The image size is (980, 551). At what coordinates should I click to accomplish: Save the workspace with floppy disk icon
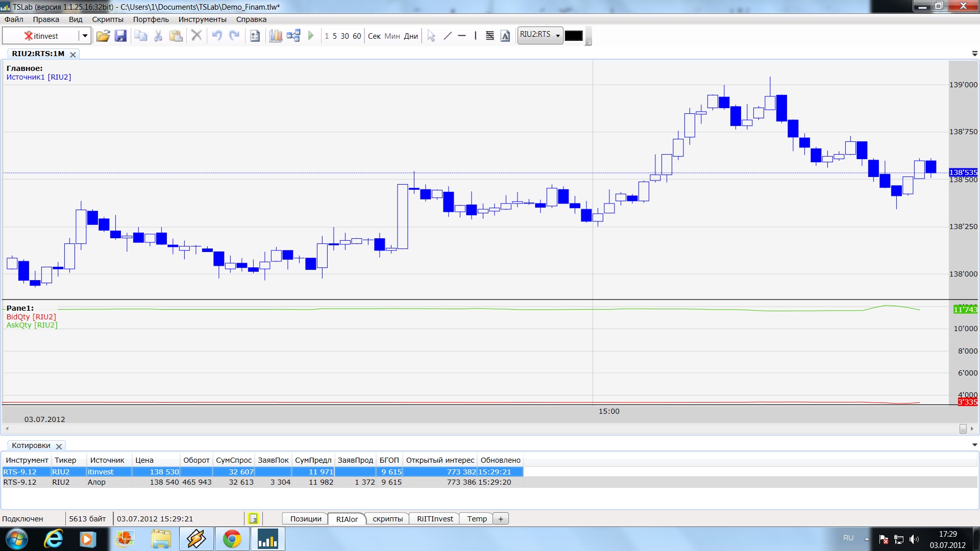[120, 36]
